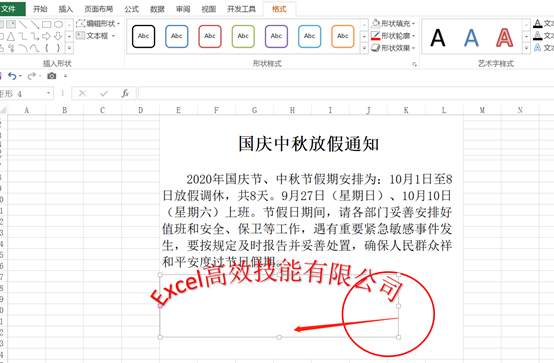The width and height of the screenshot is (554, 363).
Task: Click the text effects glowing A icon
Action: click(x=537, y=47)
